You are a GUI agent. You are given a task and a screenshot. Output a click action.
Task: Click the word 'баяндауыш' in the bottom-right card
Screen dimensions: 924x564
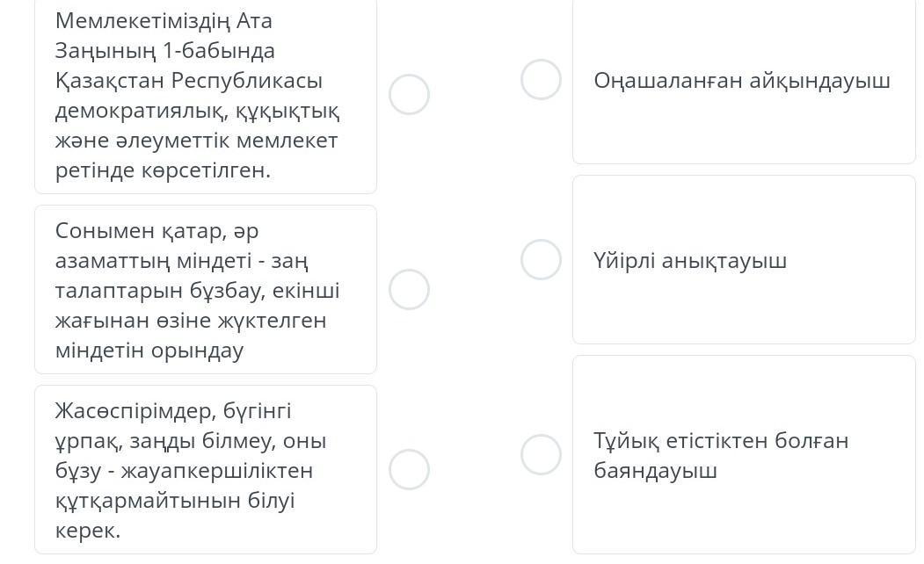655,471
